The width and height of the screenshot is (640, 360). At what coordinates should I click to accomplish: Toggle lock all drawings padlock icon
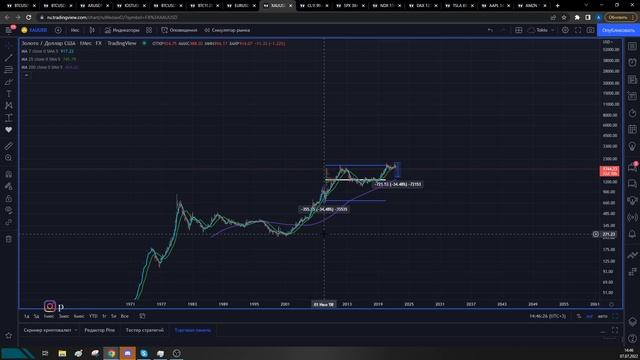pos(9,199)
